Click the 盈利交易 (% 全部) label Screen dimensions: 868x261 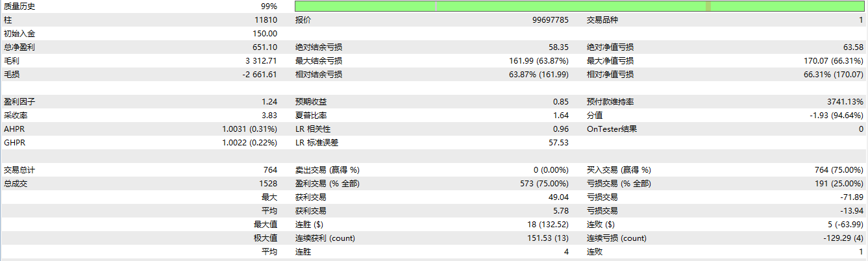coord(328,184)
